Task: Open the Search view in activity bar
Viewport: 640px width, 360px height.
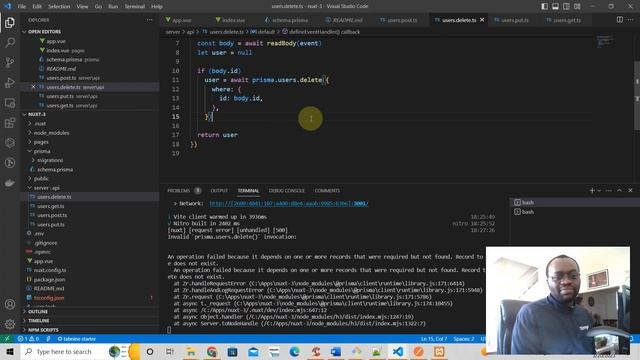Action: [10, 42]
